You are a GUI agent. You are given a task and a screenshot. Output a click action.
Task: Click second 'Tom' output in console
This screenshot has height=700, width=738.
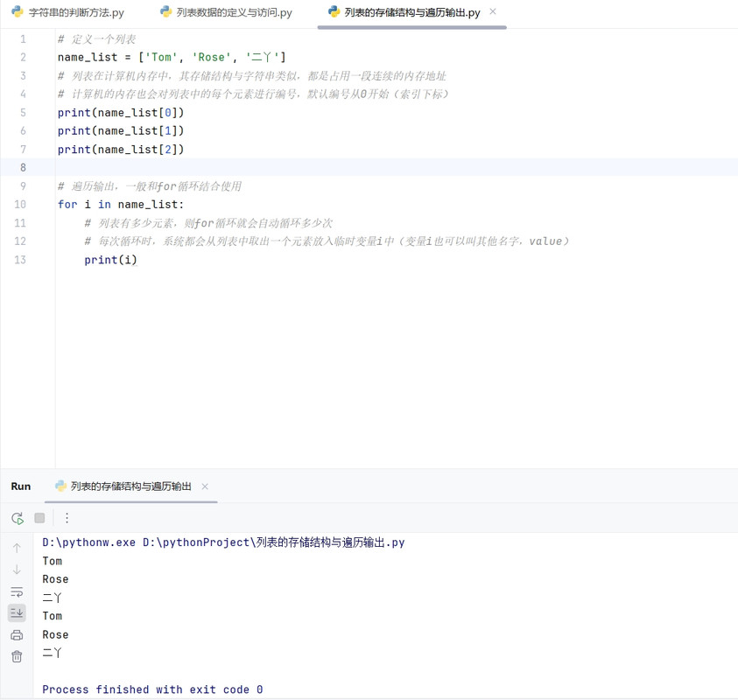coord(53,616)
